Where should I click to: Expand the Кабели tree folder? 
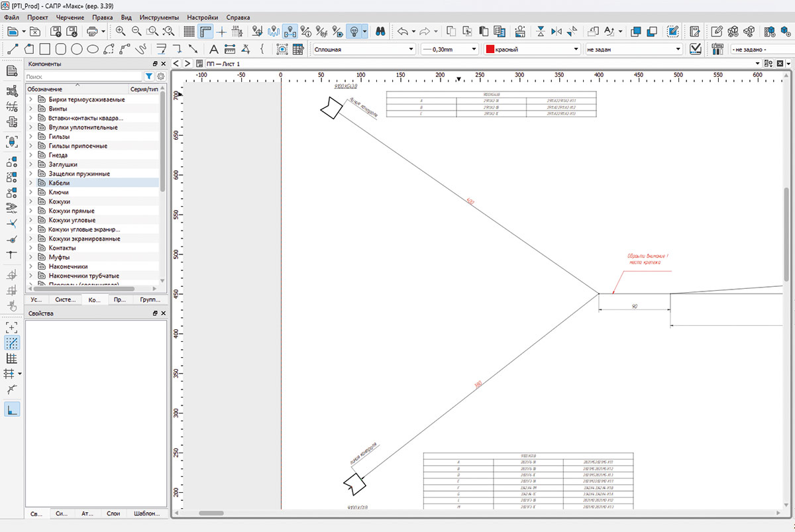(30, 183)
